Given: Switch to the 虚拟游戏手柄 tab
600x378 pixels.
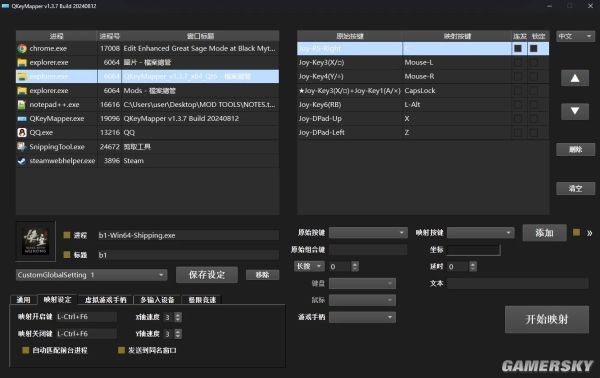Looking at the screenshot, I should click(105, 300).
